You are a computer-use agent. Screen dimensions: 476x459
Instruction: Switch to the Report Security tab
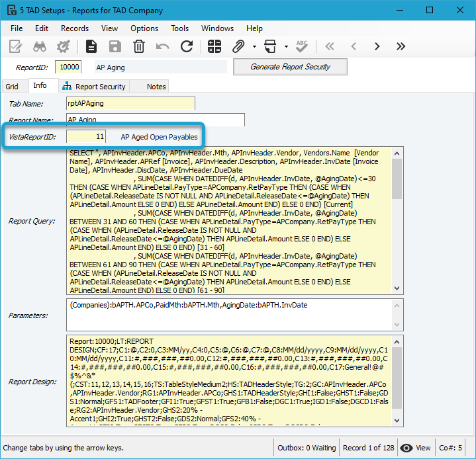coord(94,87)
